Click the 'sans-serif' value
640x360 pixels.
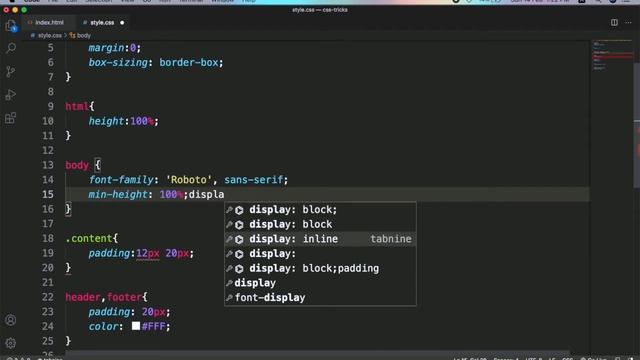[x=253, y=180]
